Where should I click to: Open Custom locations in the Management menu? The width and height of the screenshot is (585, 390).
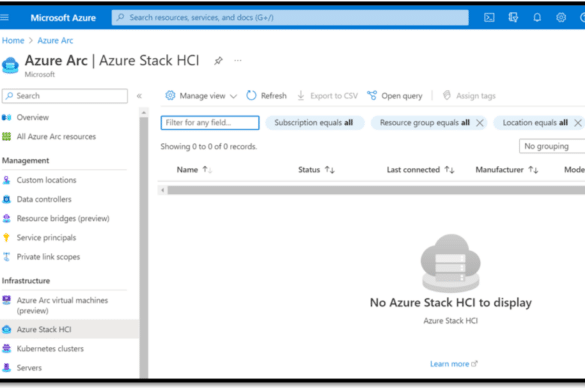tap(46, 180)
